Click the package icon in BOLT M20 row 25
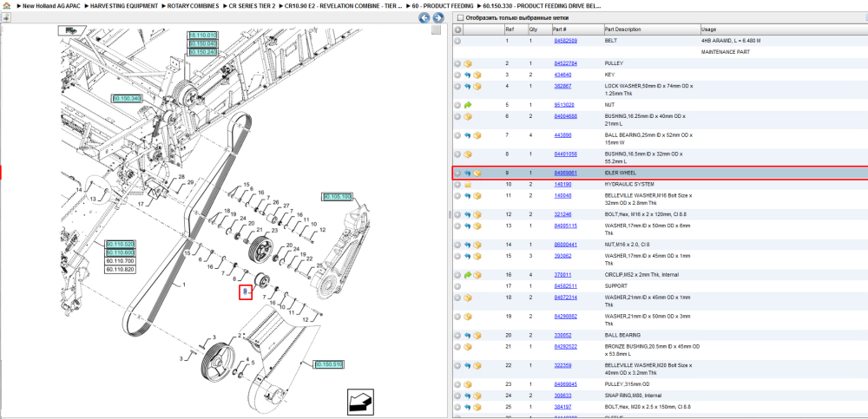This screenshot has width=868, height=419. [x=477, y=407]
